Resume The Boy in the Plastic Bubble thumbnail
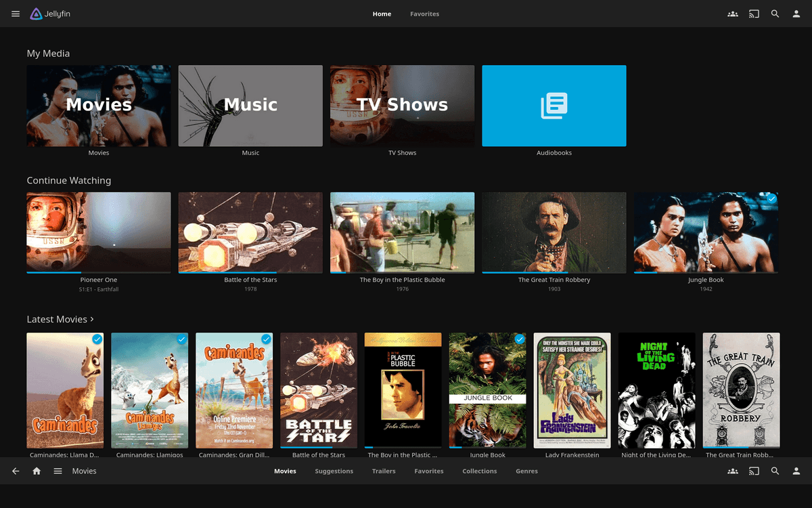The image size is (812, 508). [x=403, y=232]
